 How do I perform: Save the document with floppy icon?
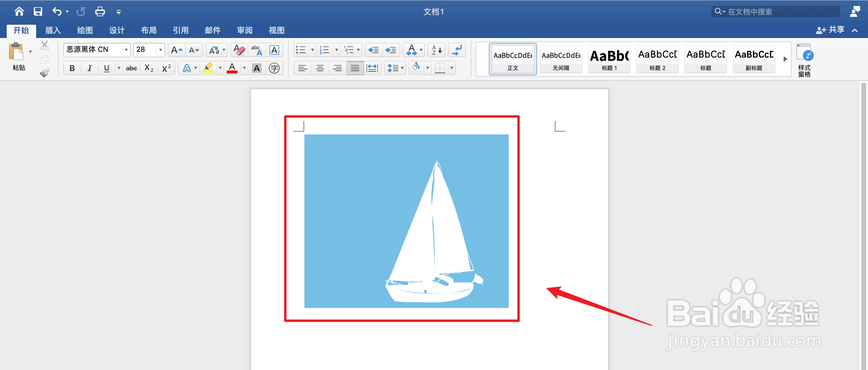(38, 11)
